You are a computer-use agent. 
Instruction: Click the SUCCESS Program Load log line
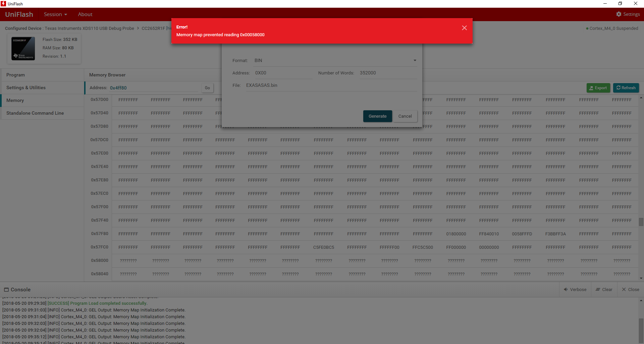click(75, 303)
